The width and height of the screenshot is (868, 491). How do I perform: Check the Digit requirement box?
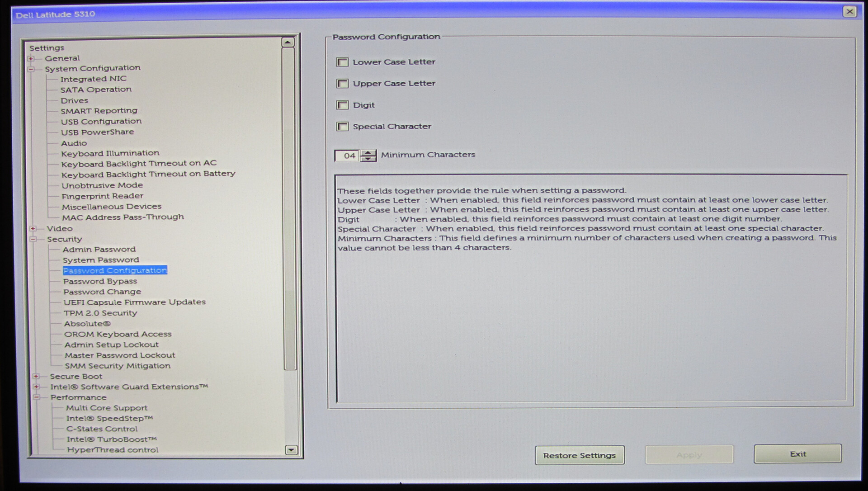tap(343, 105)
